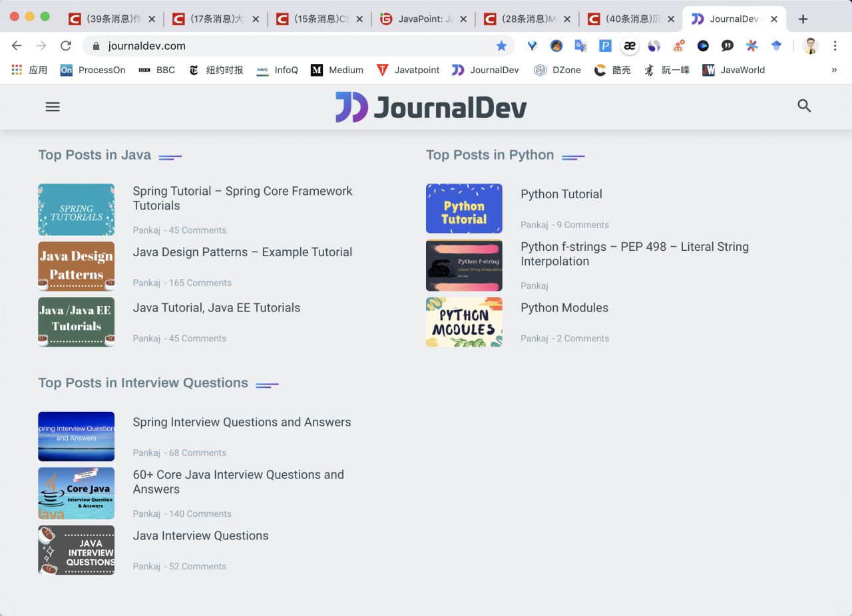Open the new tab plus button

(x=803, y=19)
